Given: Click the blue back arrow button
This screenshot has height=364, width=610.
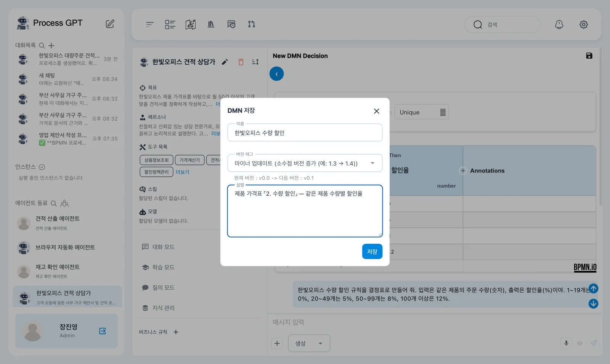Looking at the screenshot, I should pos(276,74).
